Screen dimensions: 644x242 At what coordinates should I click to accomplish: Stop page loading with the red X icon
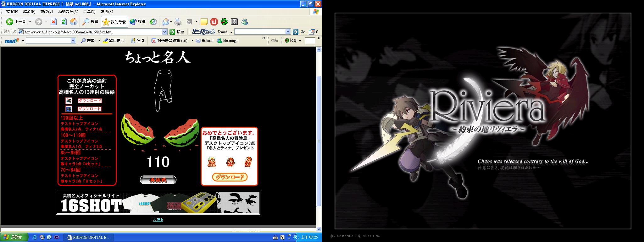(54, 22)
